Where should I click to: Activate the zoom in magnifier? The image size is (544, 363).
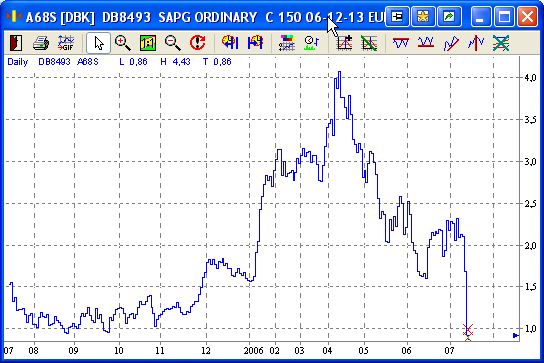pyautogui.click(x=122, y=43)
